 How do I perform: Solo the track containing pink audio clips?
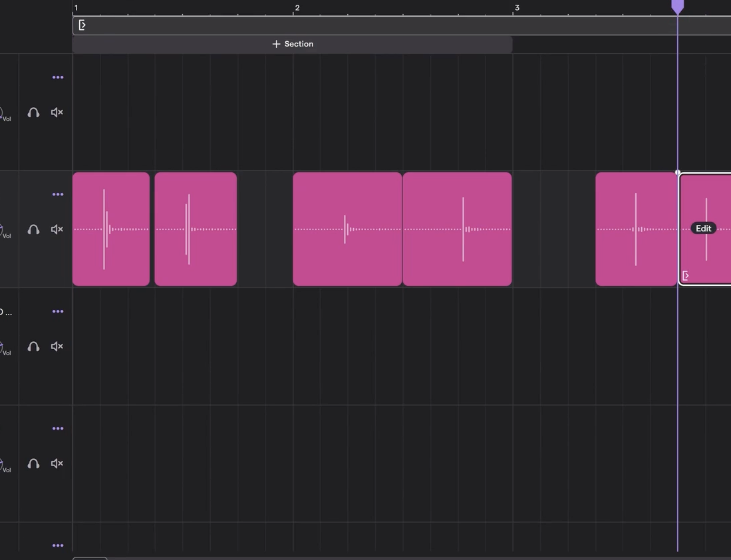pyautogui.click(x=33, y=229)
